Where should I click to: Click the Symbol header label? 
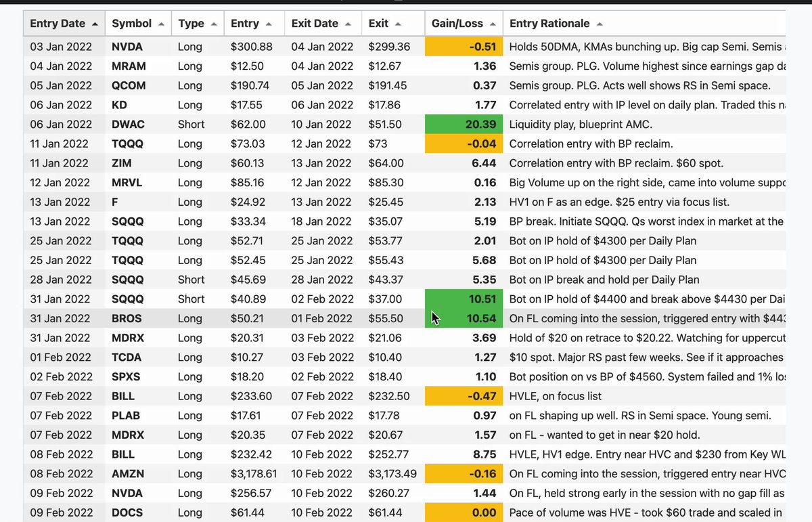pos(132,24)
